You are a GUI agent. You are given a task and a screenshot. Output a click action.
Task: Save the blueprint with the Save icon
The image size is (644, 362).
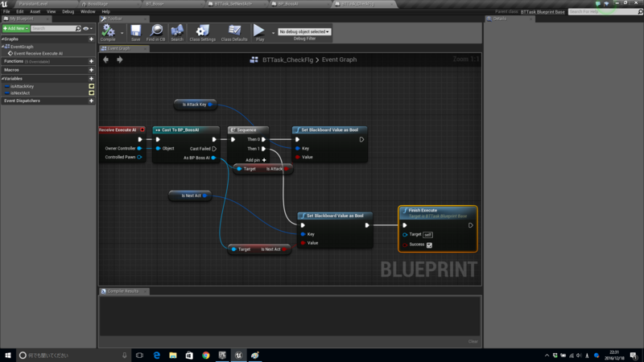[x=135, y=33]
